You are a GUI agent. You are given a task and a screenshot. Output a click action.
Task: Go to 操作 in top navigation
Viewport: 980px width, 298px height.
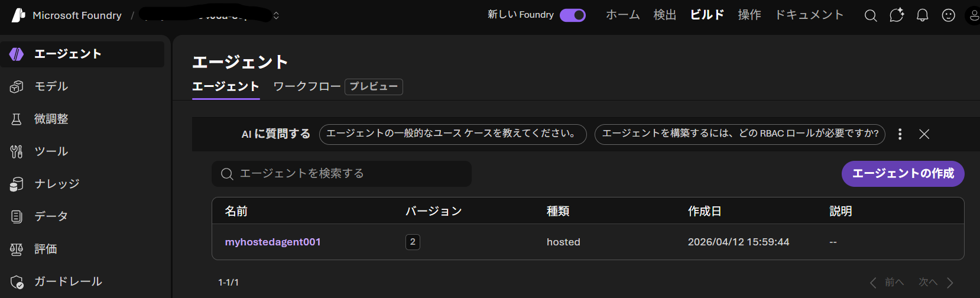click(x=749, y=15)
